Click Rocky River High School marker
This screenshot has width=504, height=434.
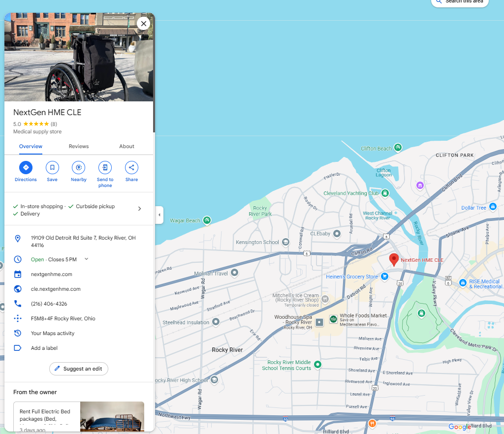[x=214, y=380]
